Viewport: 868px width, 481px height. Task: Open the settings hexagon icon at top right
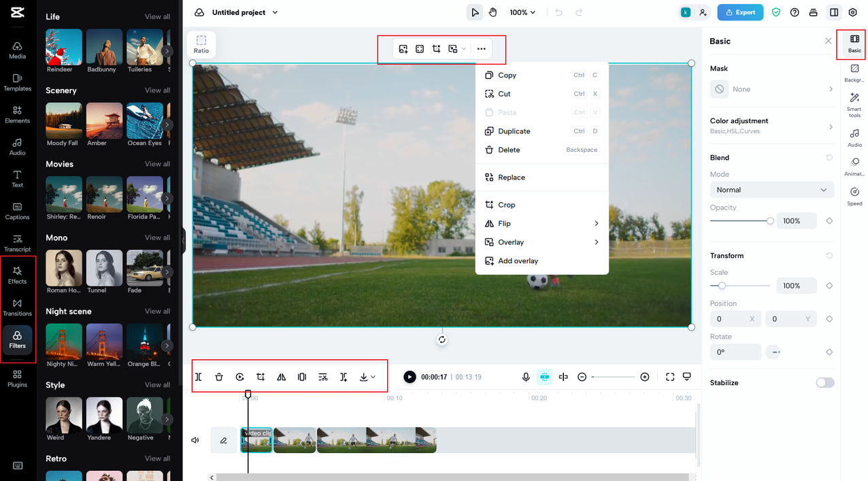[852, 12]
